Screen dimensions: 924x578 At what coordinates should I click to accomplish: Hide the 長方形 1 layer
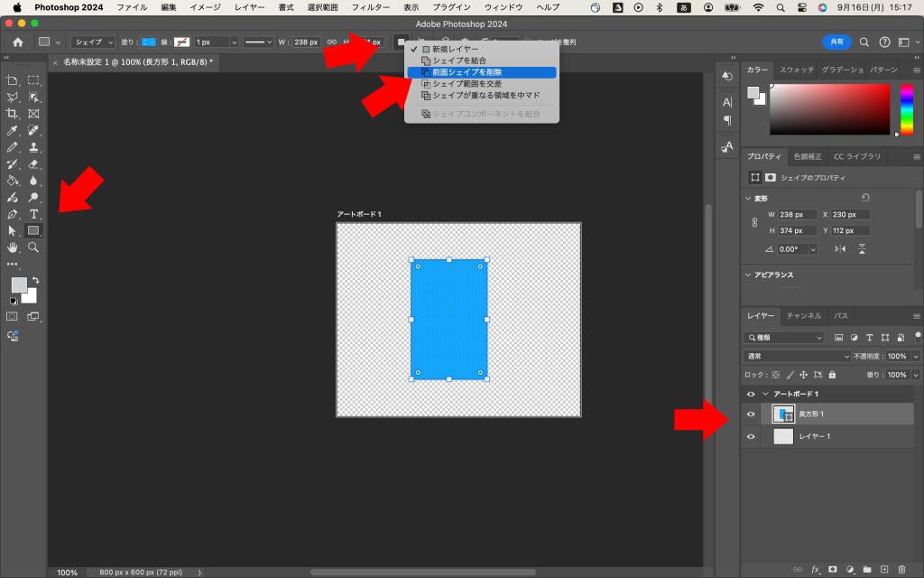point(751,414)
